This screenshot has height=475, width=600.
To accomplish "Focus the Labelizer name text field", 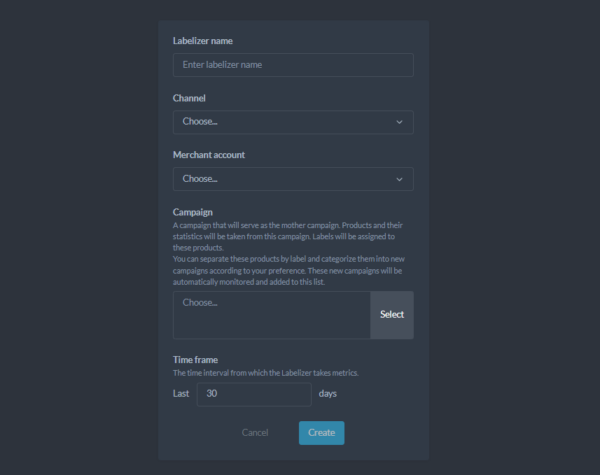I will point(292,65).
